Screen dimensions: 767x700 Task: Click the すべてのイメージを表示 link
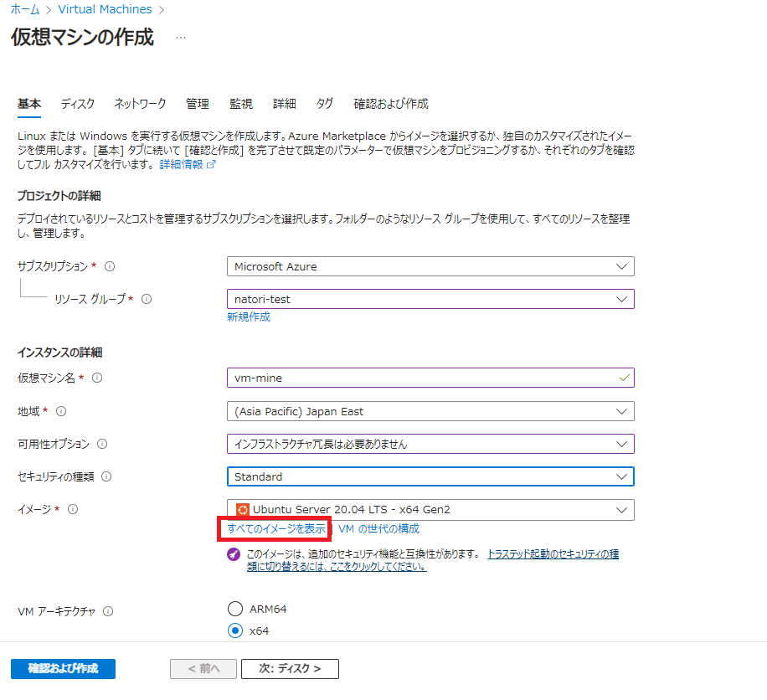(x=275, y=529)
